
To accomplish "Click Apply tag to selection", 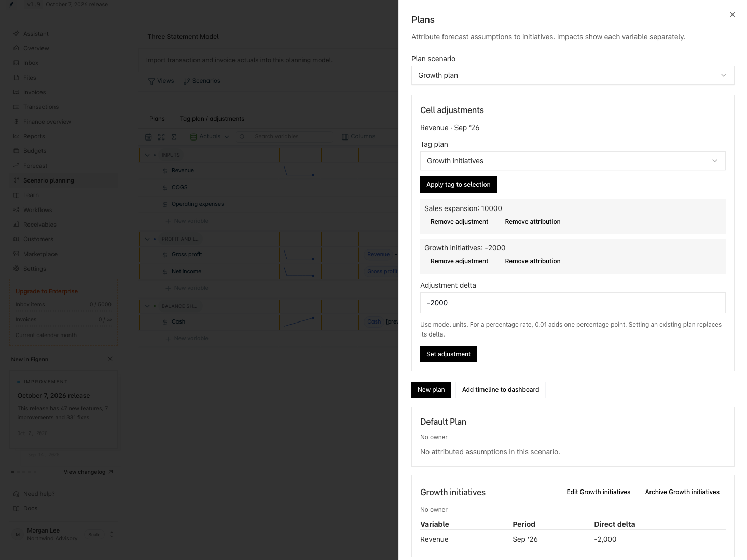I will [459, 185].
